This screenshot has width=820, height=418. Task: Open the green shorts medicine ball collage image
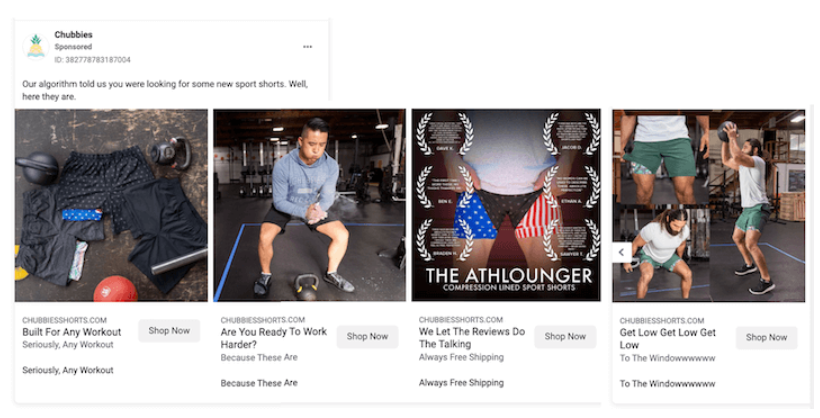coord(709,206)
